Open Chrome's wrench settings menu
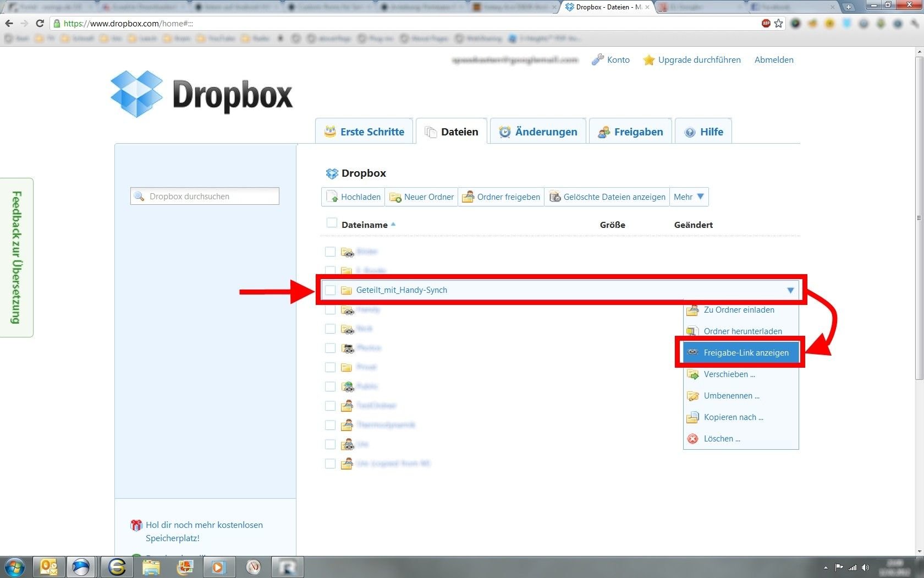This screenshot has width=924, height=578. 914,24
